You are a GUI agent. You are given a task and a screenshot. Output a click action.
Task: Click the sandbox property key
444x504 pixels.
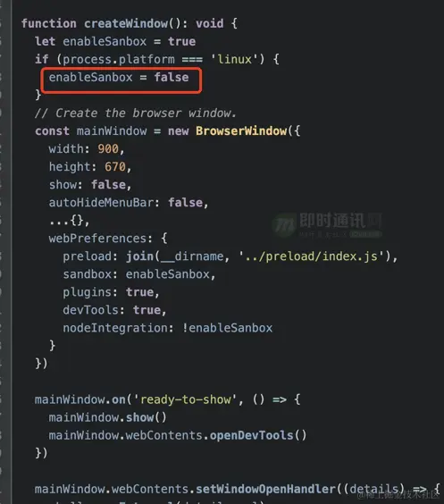click(87, 274)
